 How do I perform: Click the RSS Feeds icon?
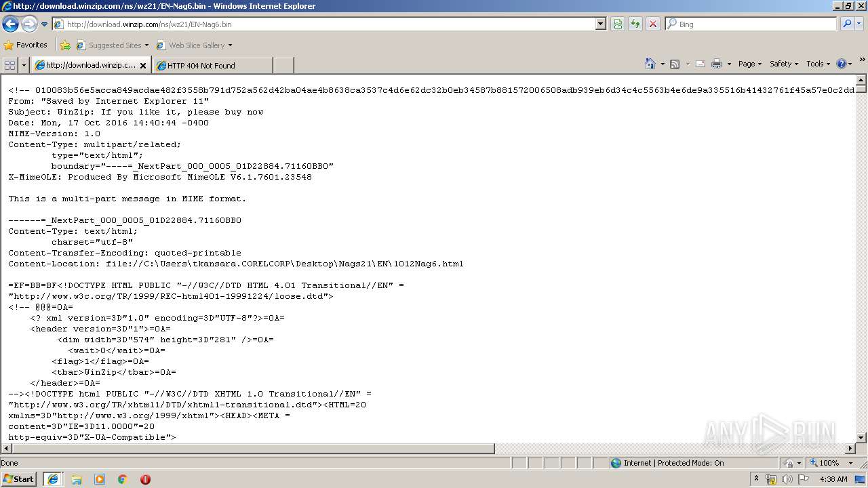pyautogui.click(x=675, y=64)
